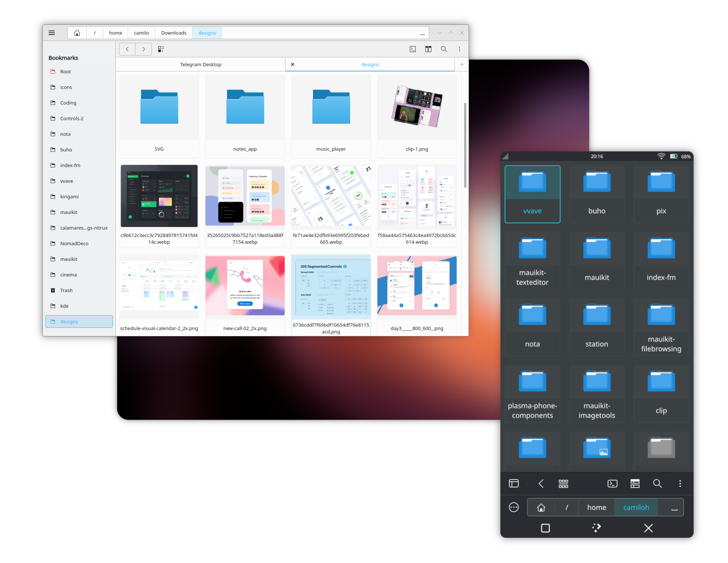This screenshot has width=728, height=563.
Task: Toggle split view in desktop toolbar
Action: [x=428, y=49]
